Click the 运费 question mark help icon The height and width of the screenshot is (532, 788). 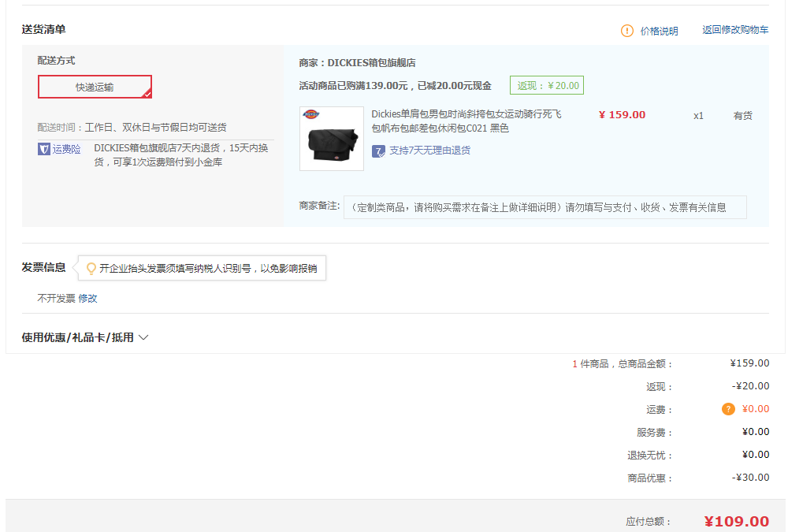coord(728,409)
